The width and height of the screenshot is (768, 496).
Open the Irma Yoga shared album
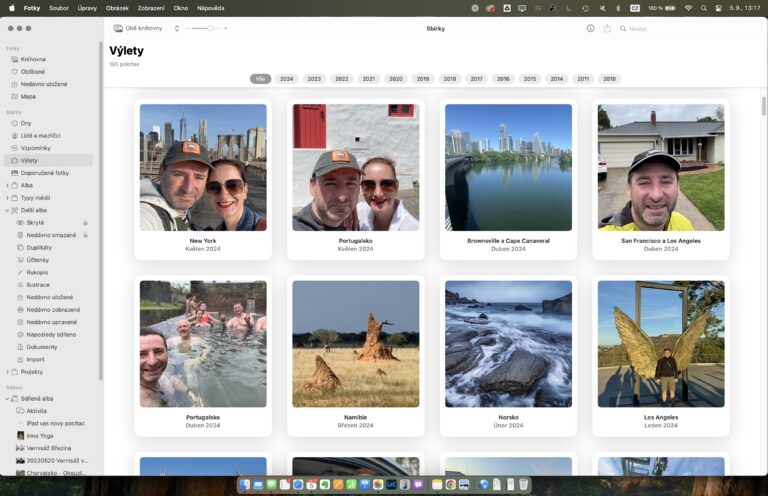(40, 436)
